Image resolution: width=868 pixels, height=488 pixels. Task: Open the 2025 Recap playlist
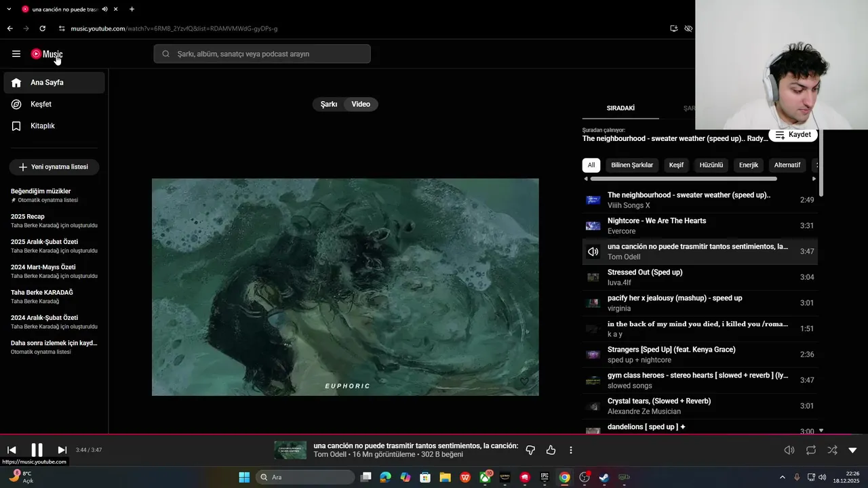click(54, 220)
